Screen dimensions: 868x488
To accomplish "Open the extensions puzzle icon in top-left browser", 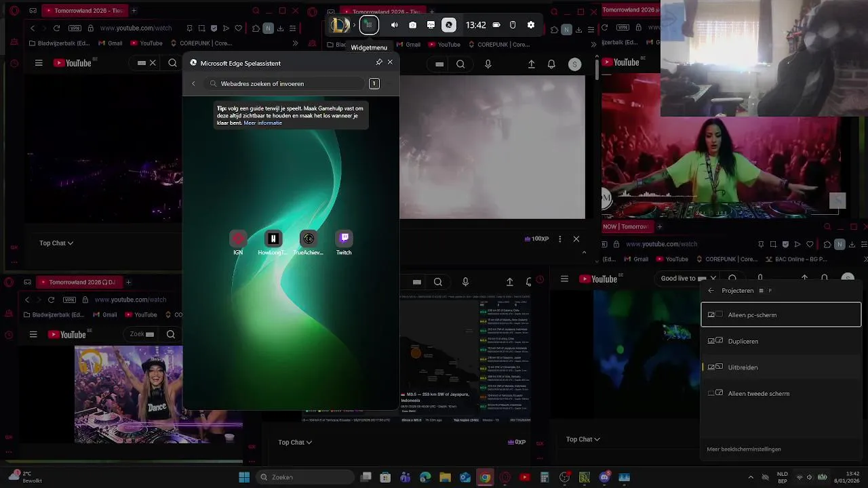I will click(x=256, y=28).
